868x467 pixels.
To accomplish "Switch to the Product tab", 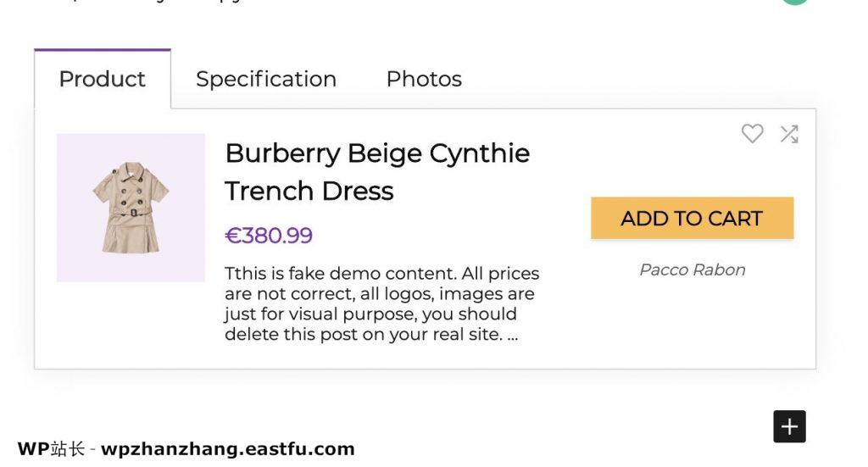I will pos(102,80).
